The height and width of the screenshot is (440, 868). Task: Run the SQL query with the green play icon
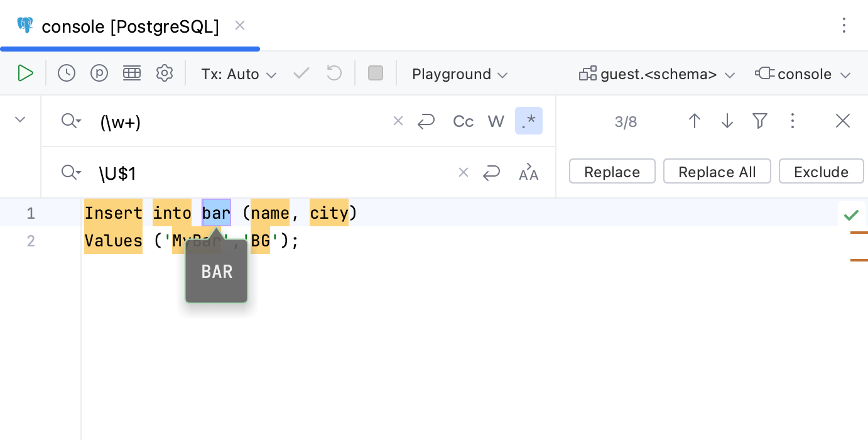(26, 74)
